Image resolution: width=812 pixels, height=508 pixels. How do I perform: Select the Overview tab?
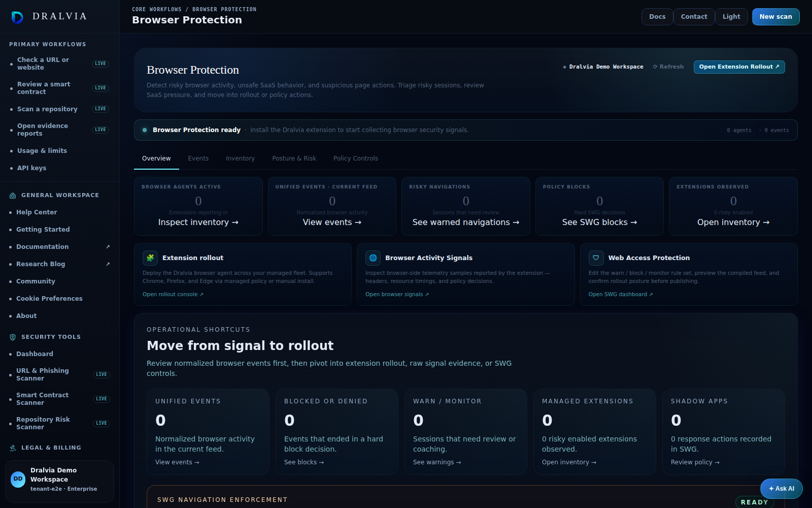tap(156, 158)
